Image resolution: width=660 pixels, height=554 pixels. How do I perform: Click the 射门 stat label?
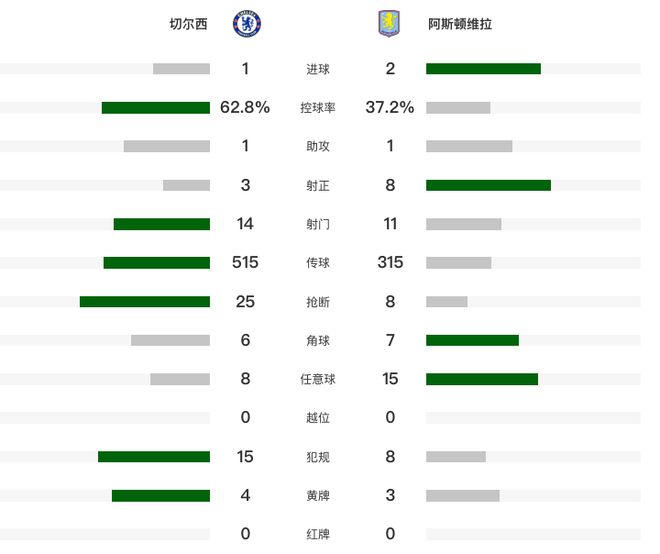(x=318, y=224)
